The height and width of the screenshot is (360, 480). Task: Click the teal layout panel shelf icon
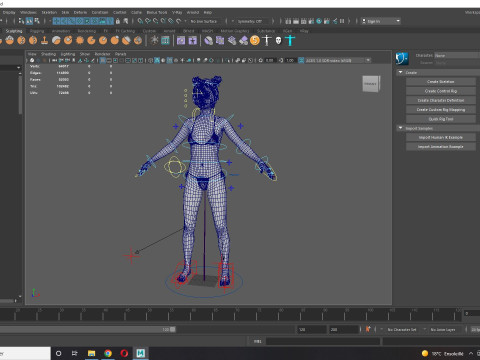[165, 41]
